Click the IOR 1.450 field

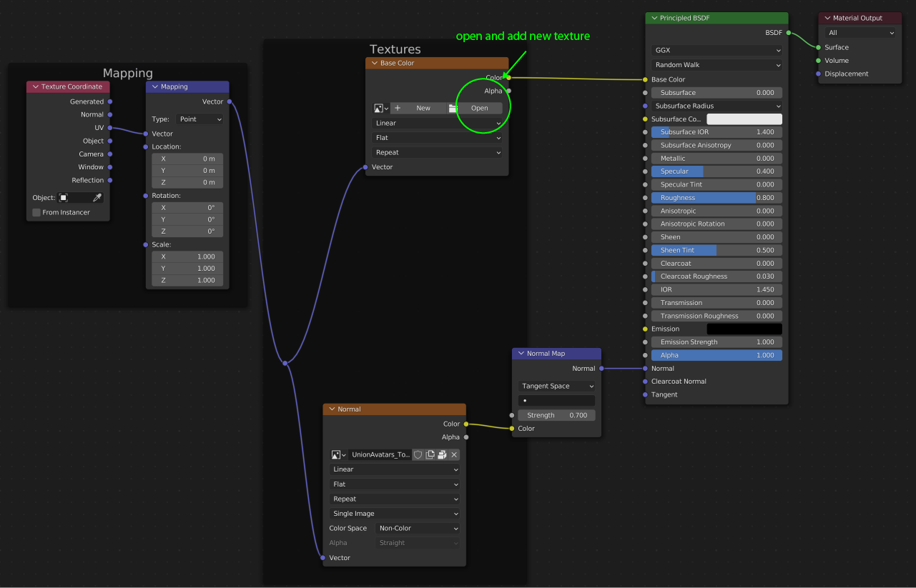716,289
